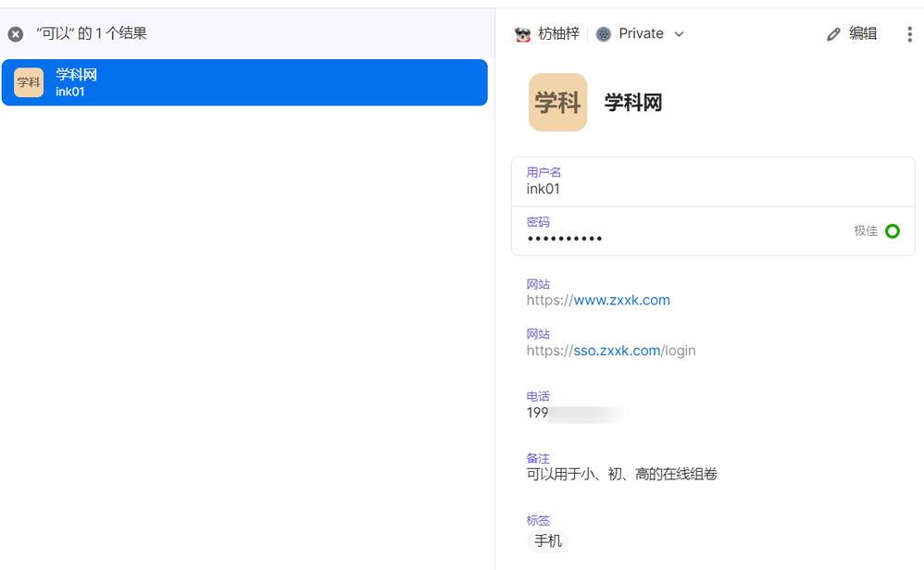Viewport: 924px width, 570px height.
Task: Click the 学科网 item title
Action: 633,103
